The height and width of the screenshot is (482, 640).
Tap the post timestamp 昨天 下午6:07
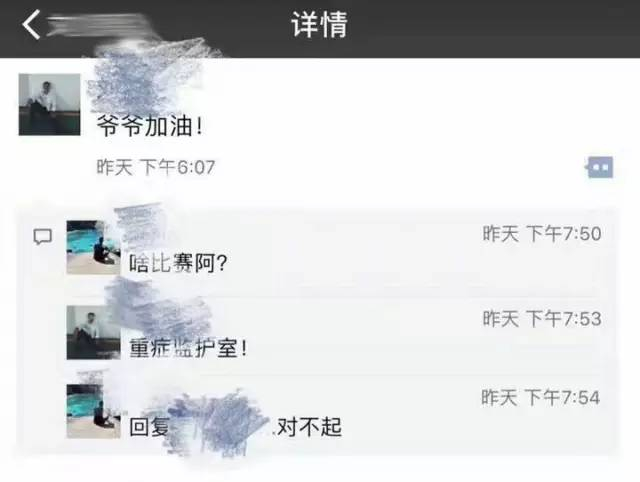coord(156,167)
